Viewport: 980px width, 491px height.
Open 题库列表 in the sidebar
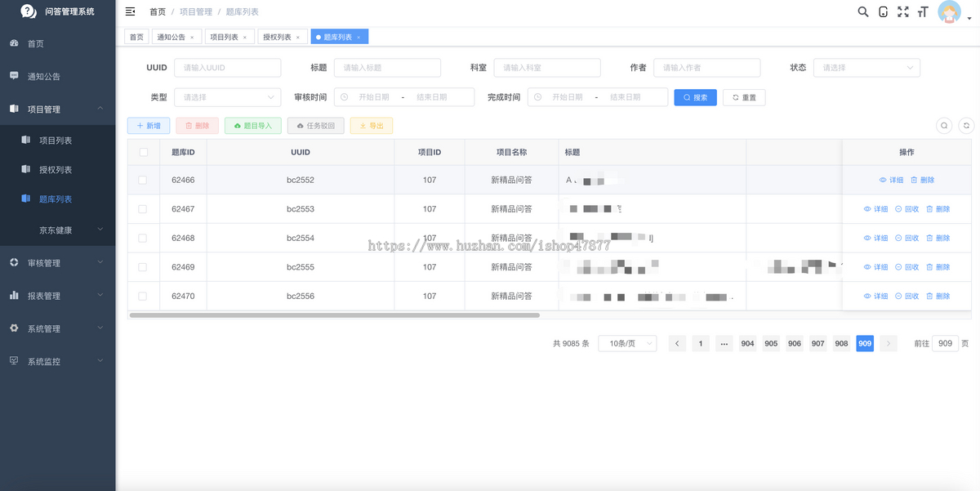click(57, 199)
